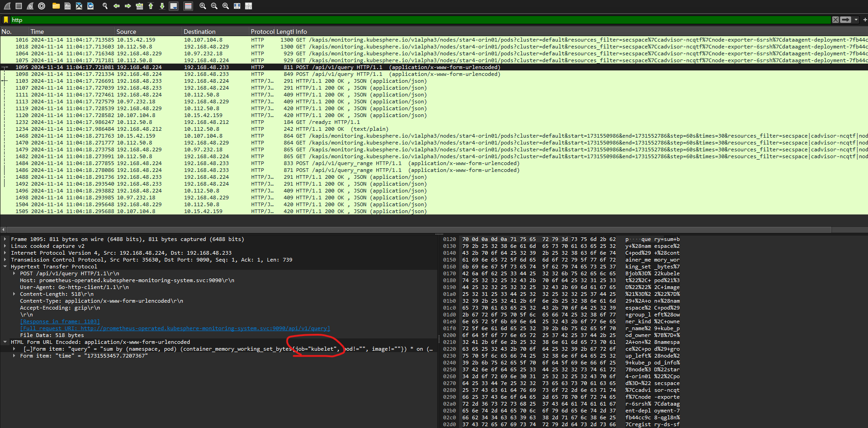Toggle packet colorization rules button
Image resolution: width=868 pixels, height=428 pixels.
188,6
